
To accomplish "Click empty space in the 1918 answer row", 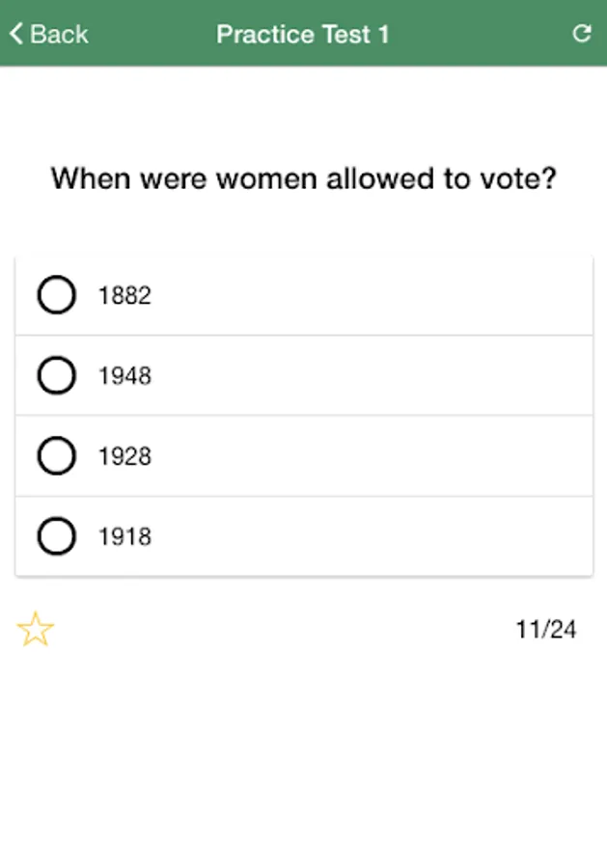I will (x=386, y=537).
